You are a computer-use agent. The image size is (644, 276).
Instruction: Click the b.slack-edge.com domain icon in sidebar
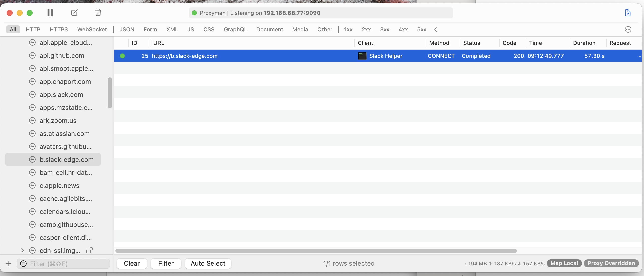click(33, 159)
